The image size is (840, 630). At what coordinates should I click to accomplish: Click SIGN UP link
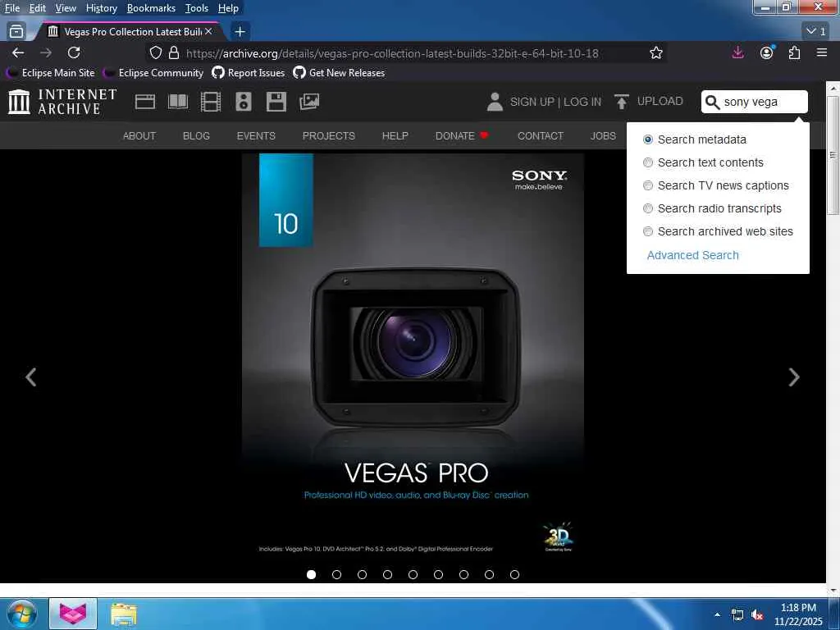[532, 102]
